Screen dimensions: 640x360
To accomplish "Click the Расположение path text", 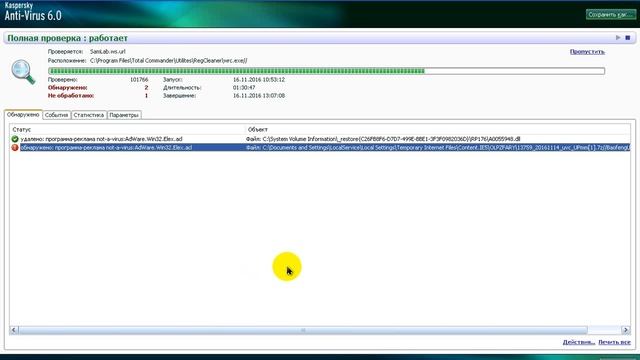I will [168, 60].
